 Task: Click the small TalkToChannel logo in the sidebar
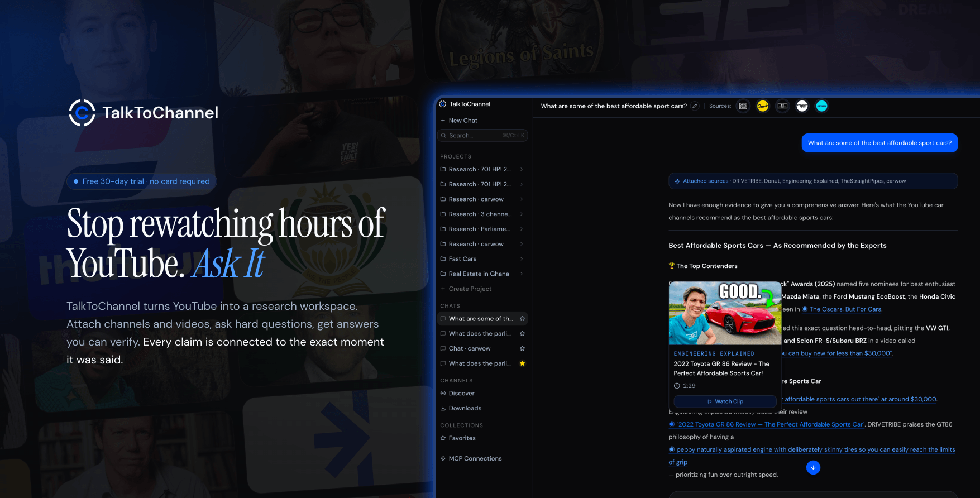coord(443,104)
